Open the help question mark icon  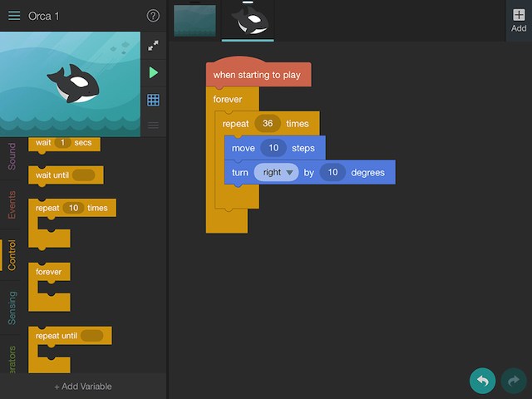pyautogui.click(x=153, y=16)
